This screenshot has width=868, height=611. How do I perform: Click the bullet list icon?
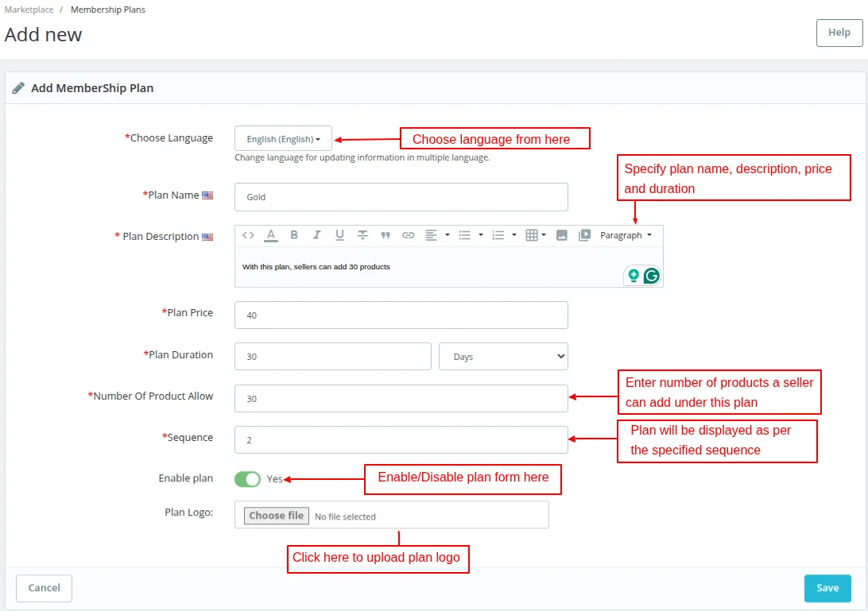(464, 235)
